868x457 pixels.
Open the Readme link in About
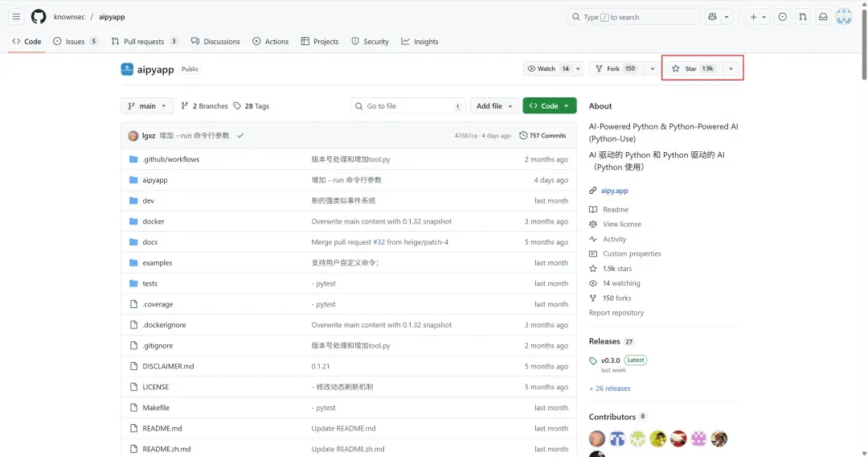(x=616, y=209)
